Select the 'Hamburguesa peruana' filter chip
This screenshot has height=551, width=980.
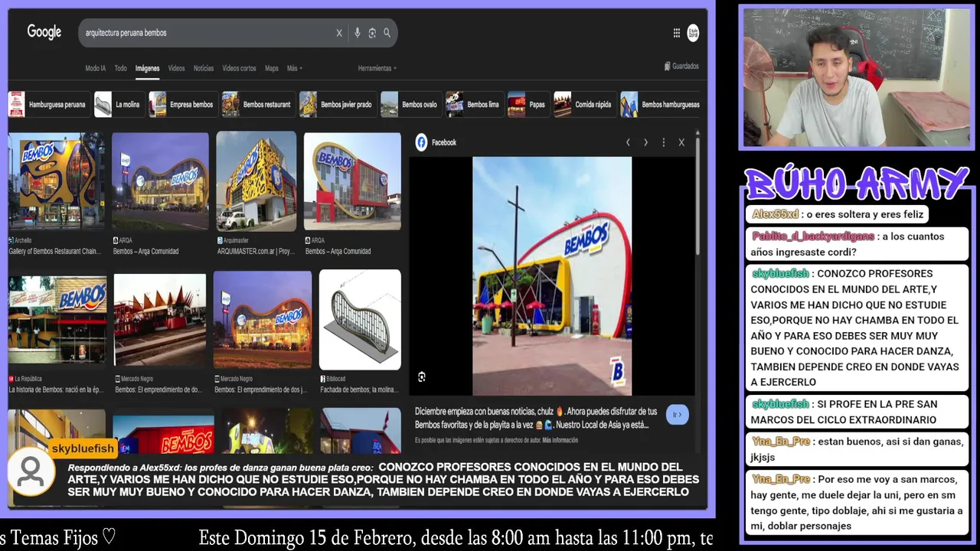point(49,104)
